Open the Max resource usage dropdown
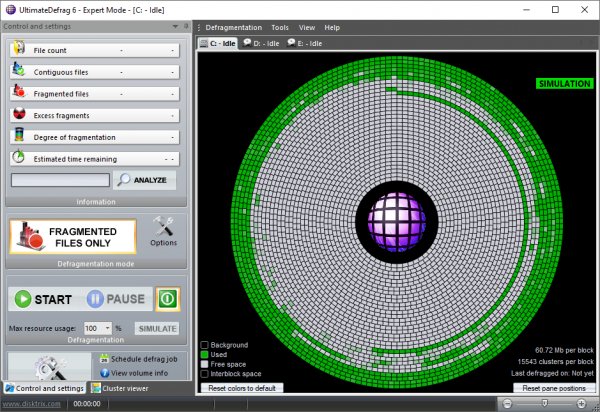 point(108,328)
